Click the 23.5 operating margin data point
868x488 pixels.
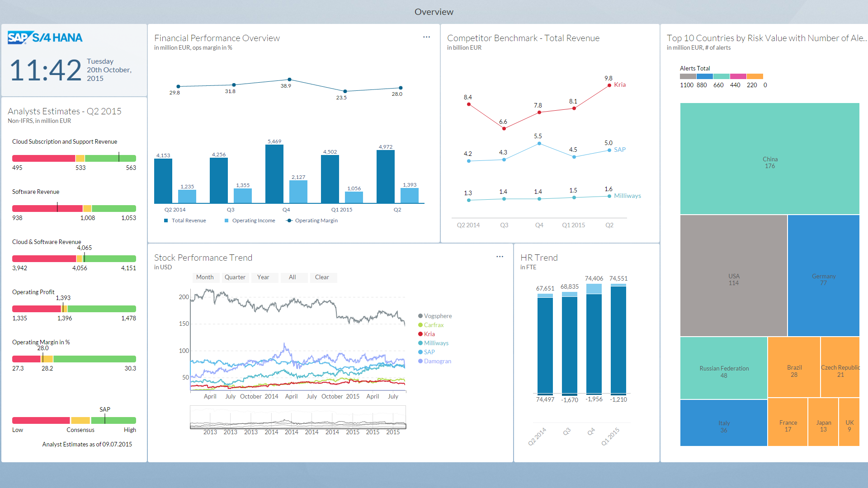[x=345, y=91]
